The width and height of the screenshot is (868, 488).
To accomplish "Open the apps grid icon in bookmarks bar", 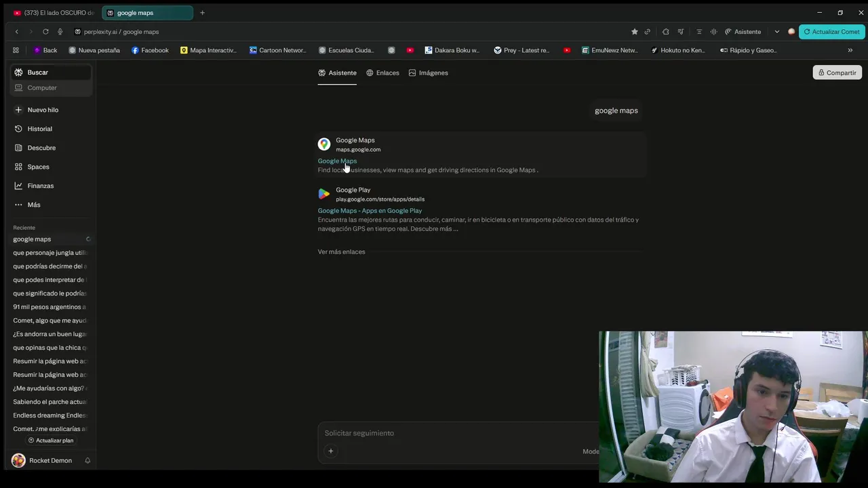I will [16, 50].
